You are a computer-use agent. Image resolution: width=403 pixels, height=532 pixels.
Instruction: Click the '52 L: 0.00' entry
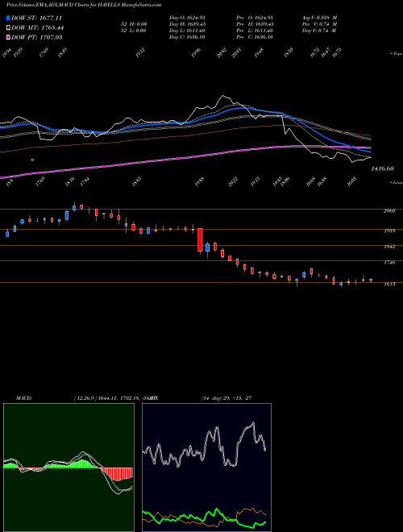click(133, 31)
